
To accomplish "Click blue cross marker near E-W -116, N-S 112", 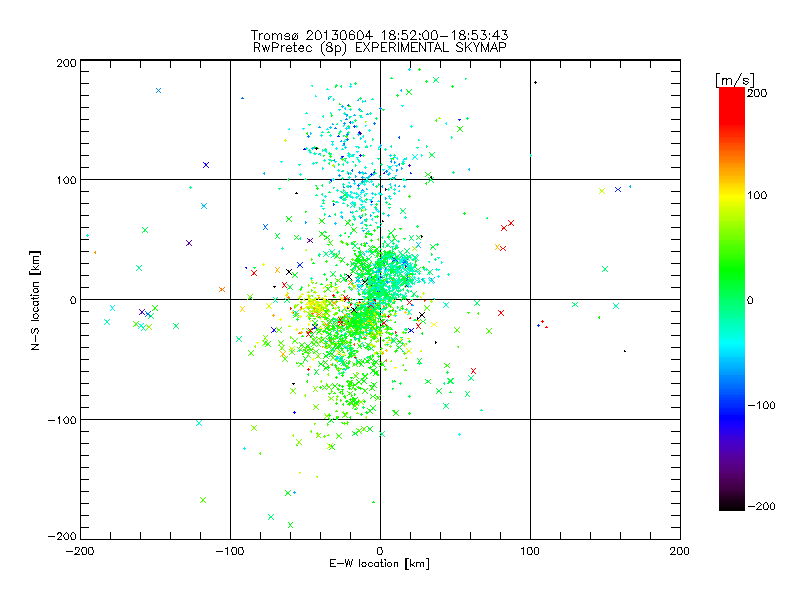I will [x=206, y=165].
